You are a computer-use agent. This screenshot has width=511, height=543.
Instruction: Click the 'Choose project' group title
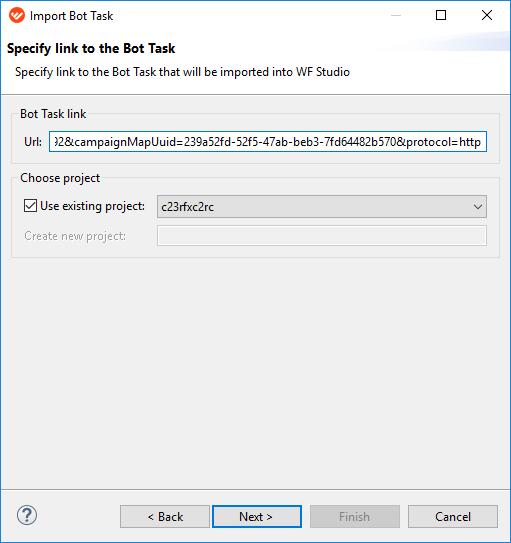[x=60, y=178]
